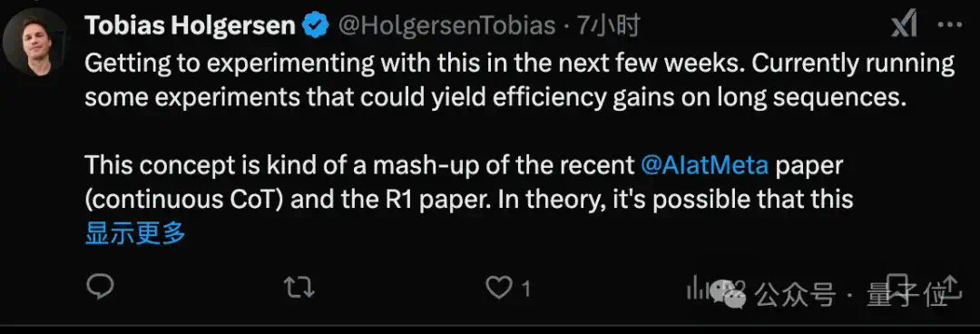Click the share upload arrow icon

coord(950,287)
